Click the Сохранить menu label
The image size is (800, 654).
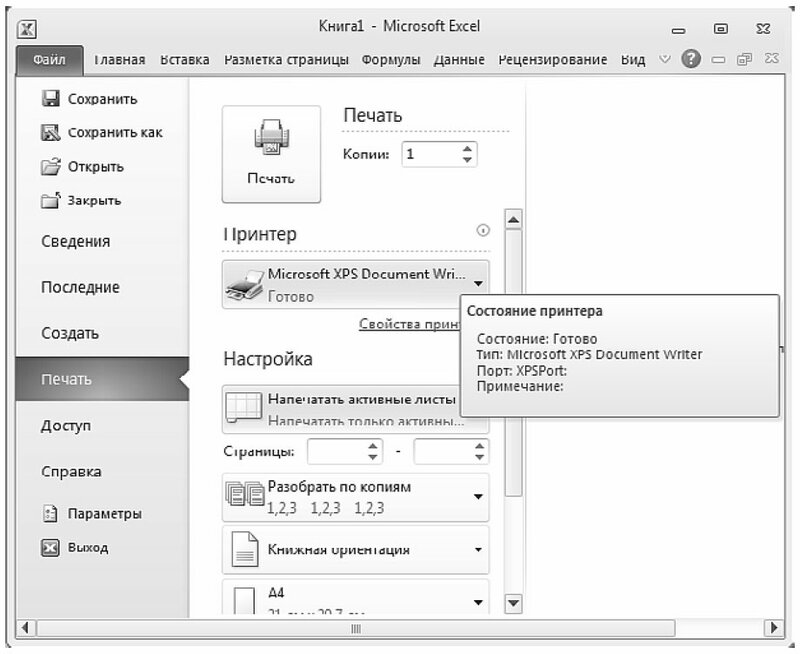tap(103, 99)
